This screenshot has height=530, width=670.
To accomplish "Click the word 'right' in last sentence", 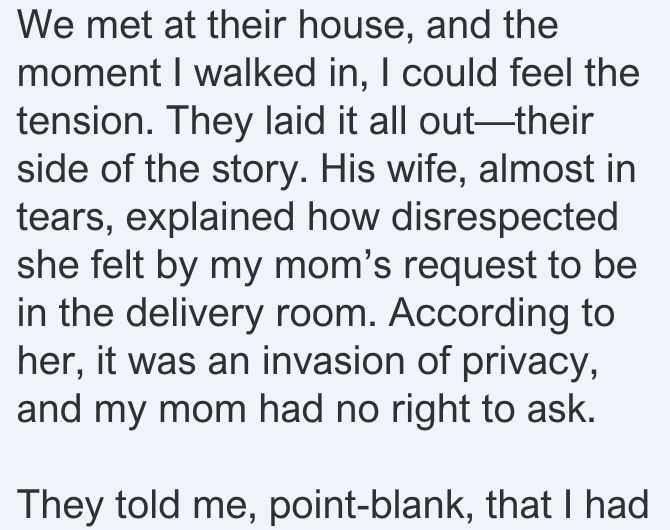I will click(x=430, y=410).
